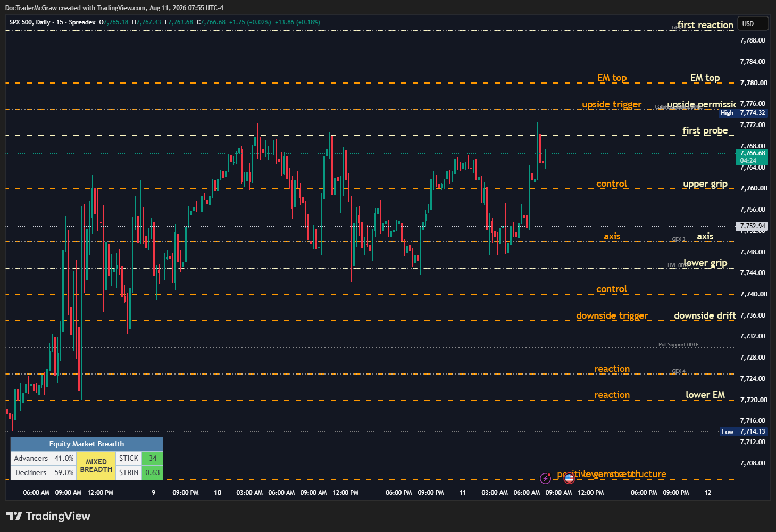Click the green $TRIN value 0.63
Viewport: 776px width, 532px height.
pos(153,472)
